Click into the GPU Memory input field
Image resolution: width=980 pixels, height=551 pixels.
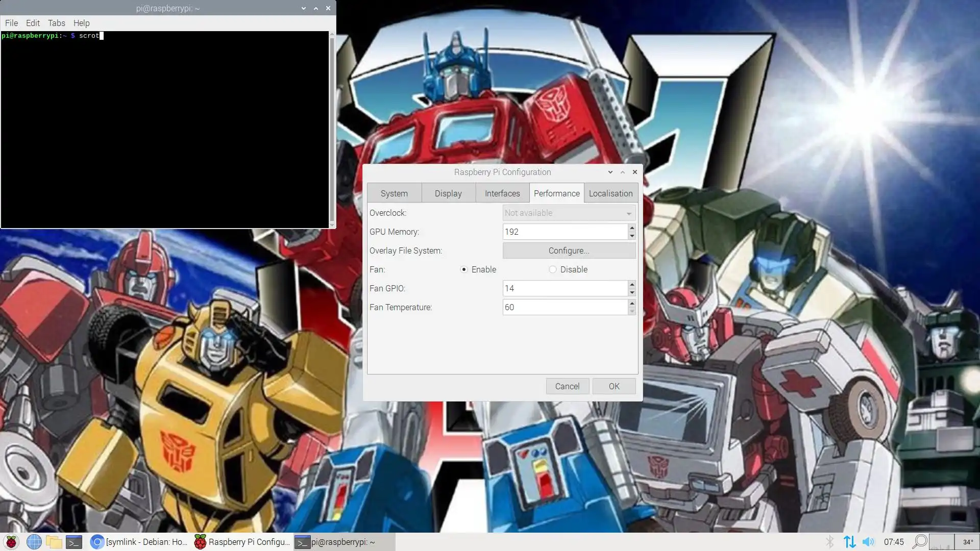point(565,232)
